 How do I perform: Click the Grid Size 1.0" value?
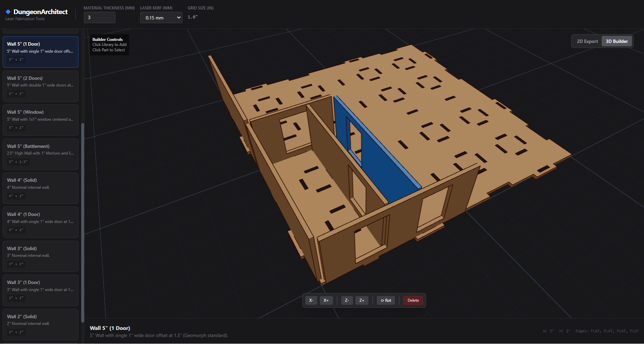193,17
